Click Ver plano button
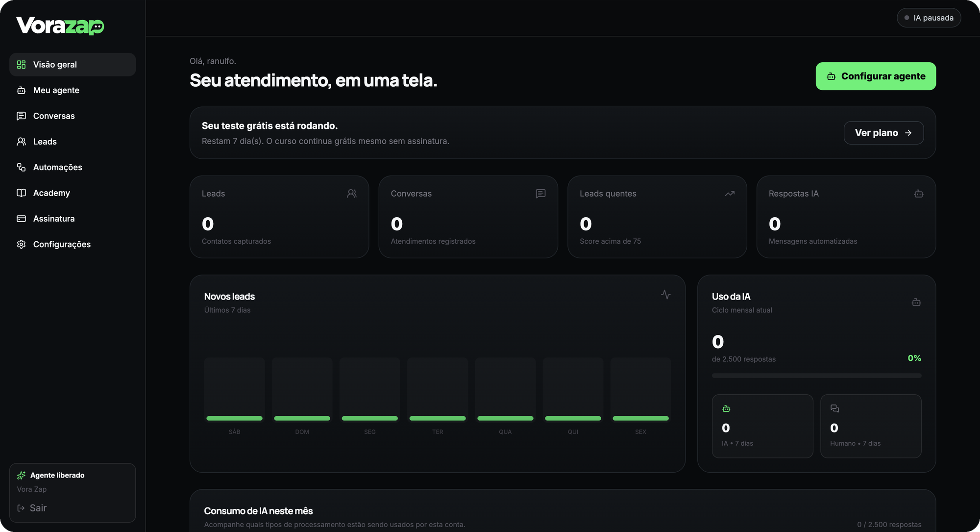Screen dimensions: 980x532 pyautogui.click(x=883, y=133)
